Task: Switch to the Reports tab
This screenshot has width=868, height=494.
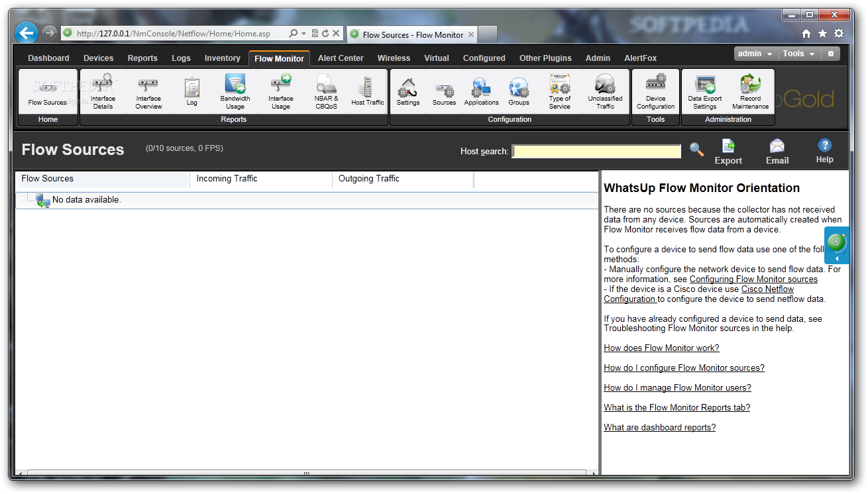Action: 142,58
